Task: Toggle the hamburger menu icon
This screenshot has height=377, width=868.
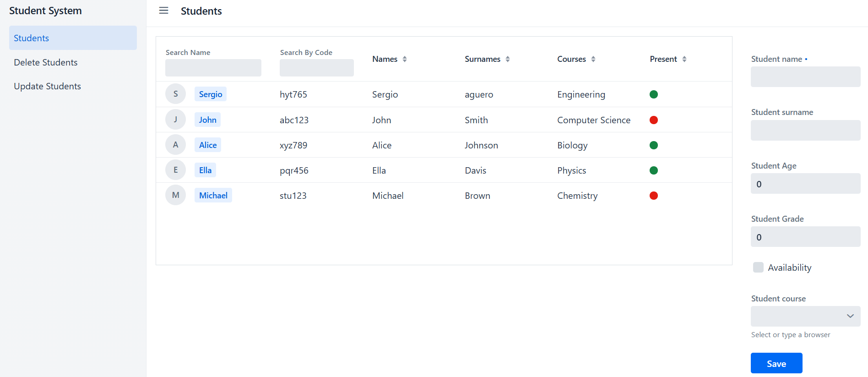Action: click(163, 11)
